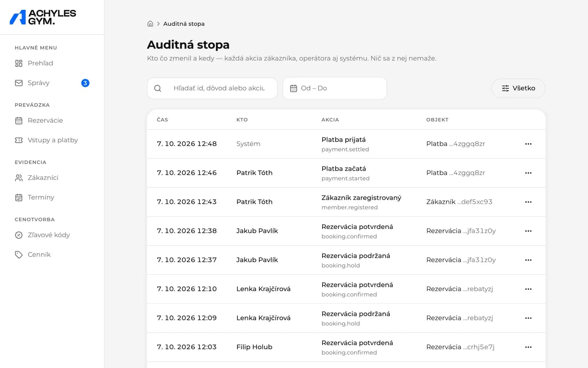This screenshot has width=588, height=368.
Task: Open row menu for Rezervácia podržaná 12:37
Action: 528,260
